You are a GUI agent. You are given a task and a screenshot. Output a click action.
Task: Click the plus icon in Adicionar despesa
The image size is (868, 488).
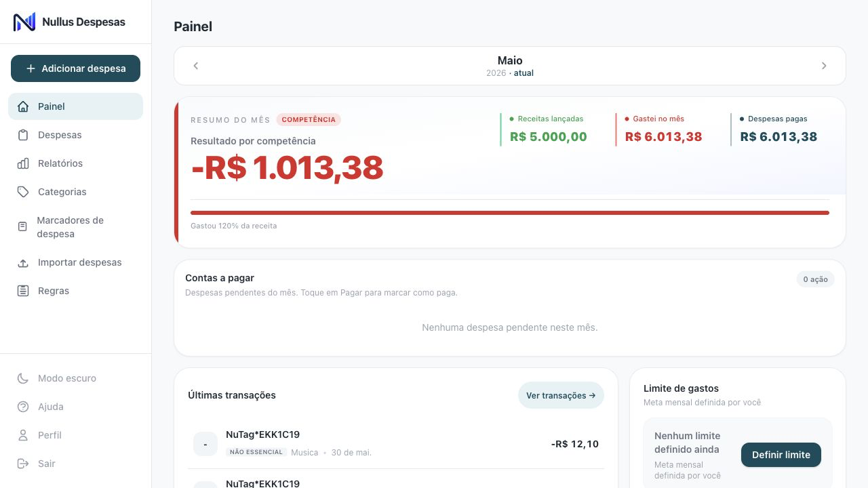point(31,68)
